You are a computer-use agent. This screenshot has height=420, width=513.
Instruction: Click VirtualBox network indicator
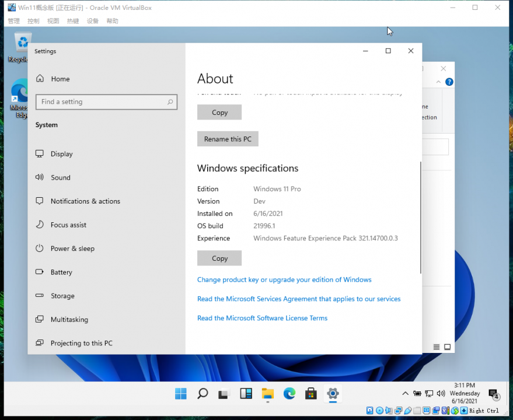(398, 410)
